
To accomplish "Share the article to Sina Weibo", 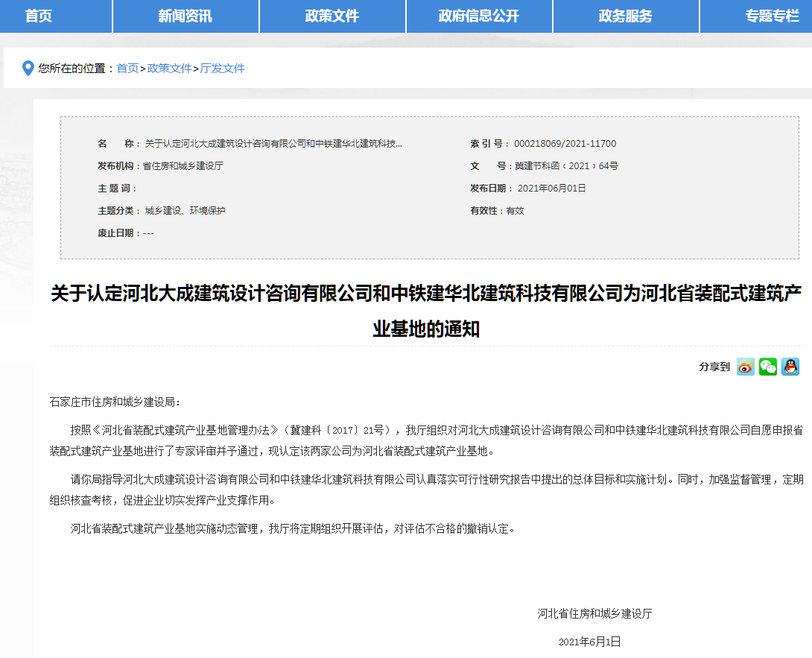I will coord(745,367).
